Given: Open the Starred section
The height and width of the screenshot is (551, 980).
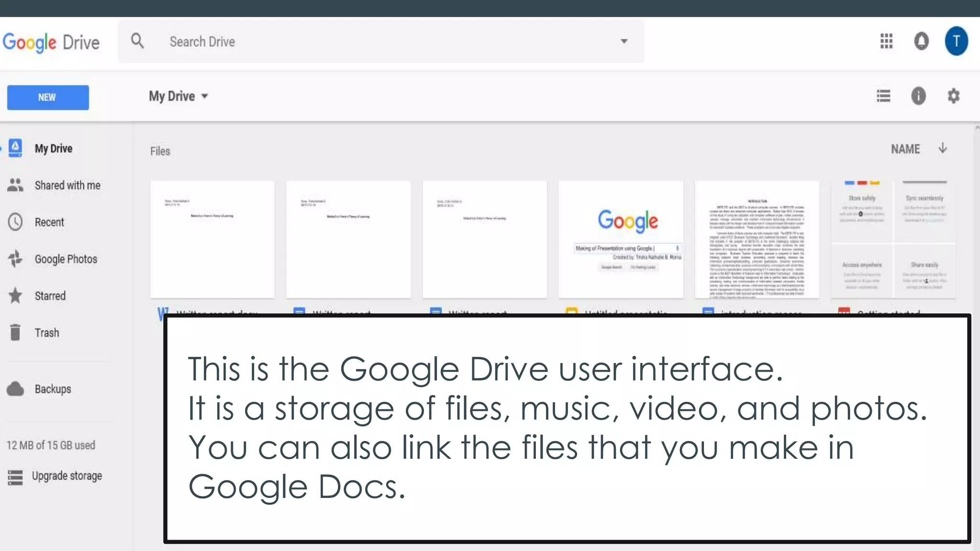Looking at the screenshot, I should [50, 296].
